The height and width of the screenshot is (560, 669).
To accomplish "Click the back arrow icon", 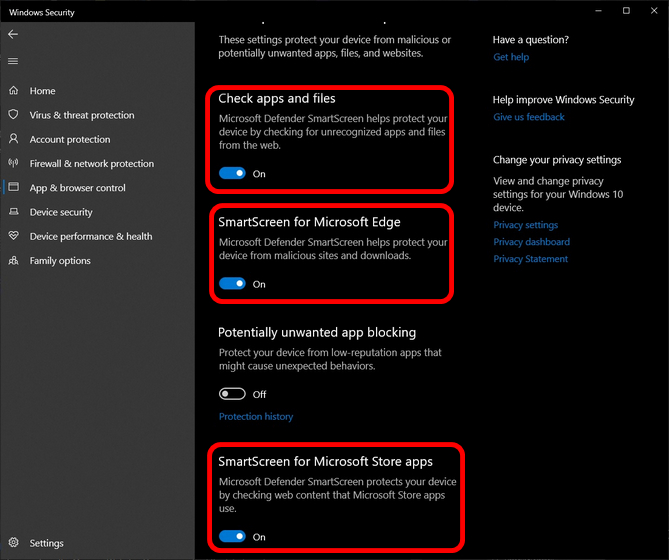I will point(13,34).
